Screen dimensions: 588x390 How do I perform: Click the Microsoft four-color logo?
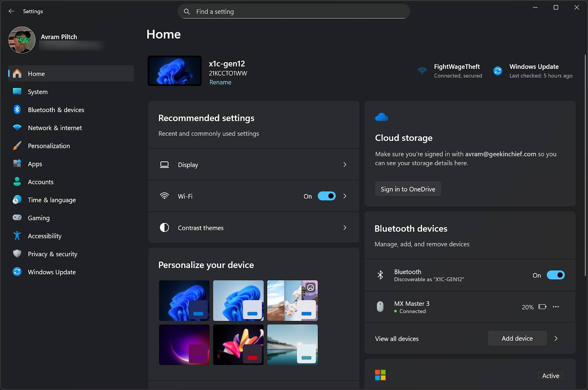click(380, 375)
